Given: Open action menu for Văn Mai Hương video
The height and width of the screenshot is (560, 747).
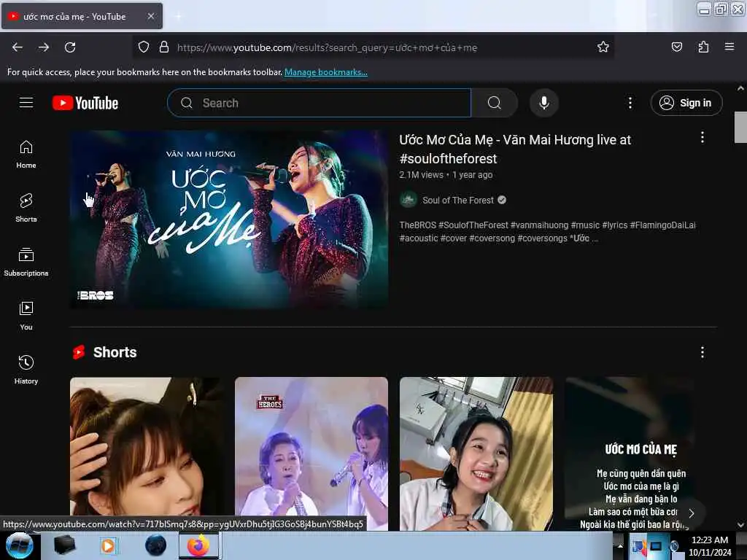Looking at the screenshot, I should coord(702,138).
